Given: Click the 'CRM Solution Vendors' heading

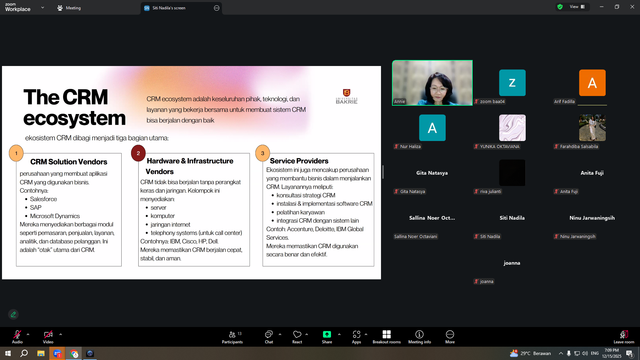Looking at the screenshot, I should [x=69, y=162].
